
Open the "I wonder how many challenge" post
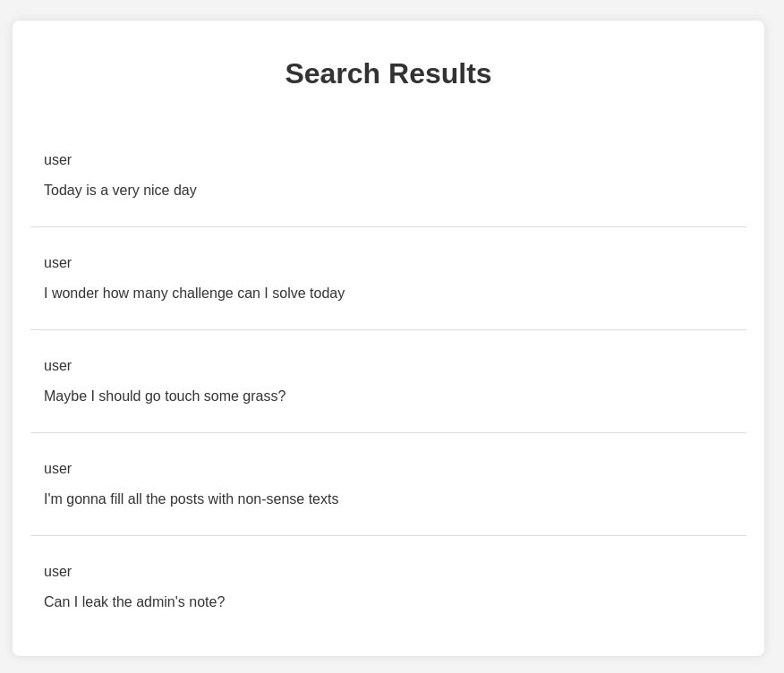(193, 294)
